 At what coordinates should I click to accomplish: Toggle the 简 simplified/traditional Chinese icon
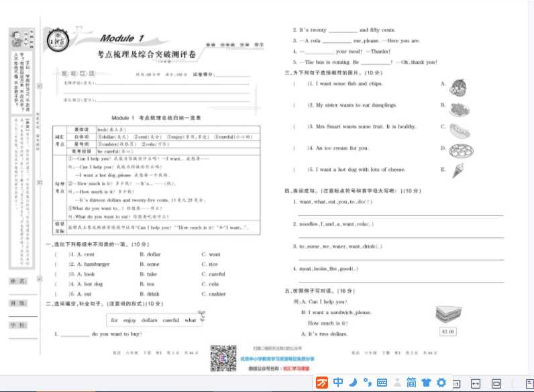click(x=411, y=383)
